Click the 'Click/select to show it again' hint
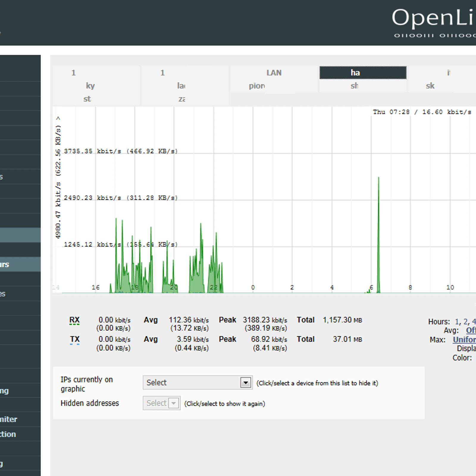This screenshot has width=476, height=476. 225,404
